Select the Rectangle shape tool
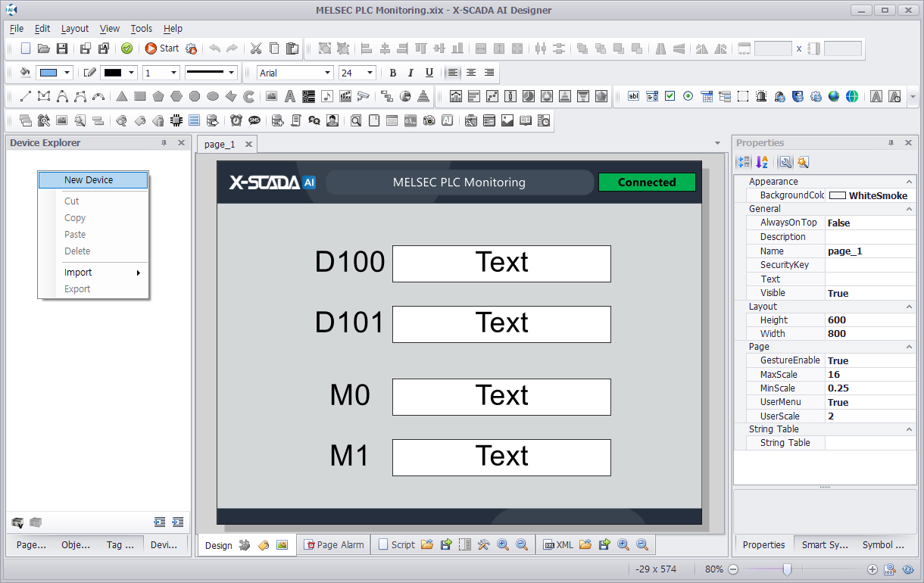This screenshot has height=583, width=924. 139,96
